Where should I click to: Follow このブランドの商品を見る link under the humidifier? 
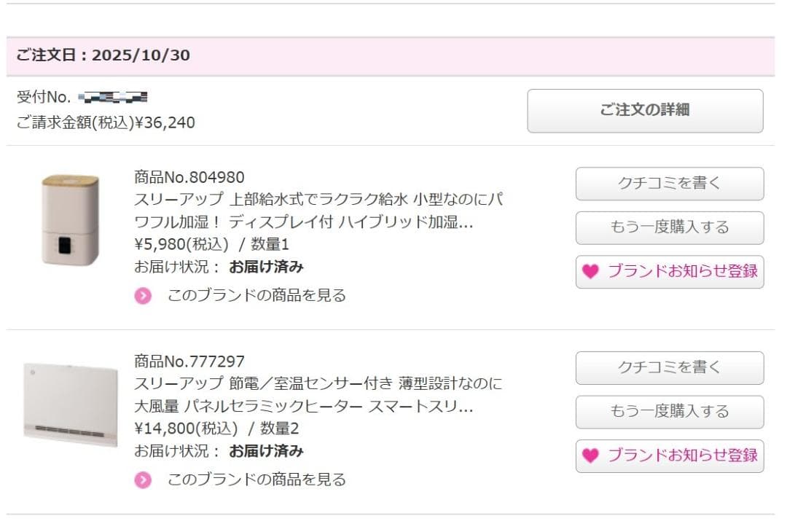pos(257,295)
